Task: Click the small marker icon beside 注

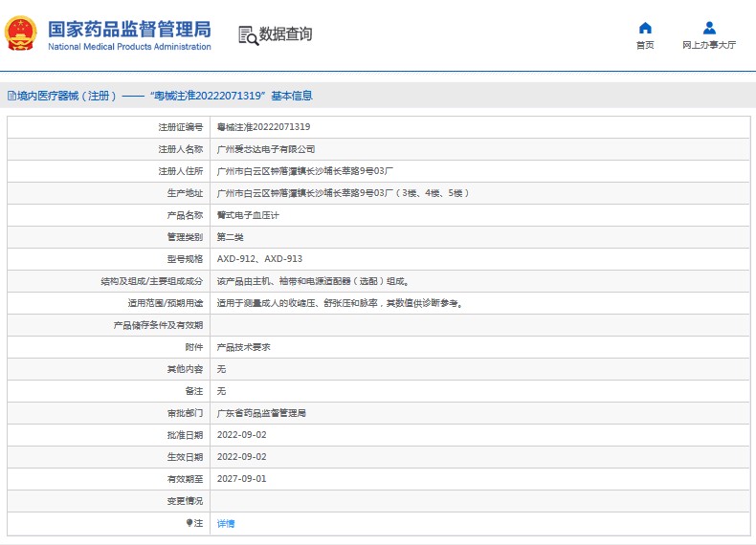Action: point(189,523)
